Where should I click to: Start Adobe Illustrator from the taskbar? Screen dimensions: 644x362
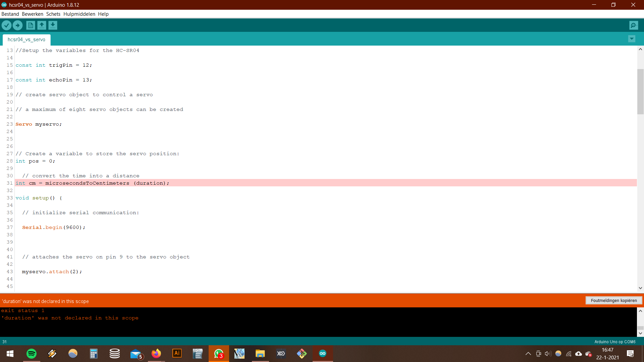coord(177,354)
